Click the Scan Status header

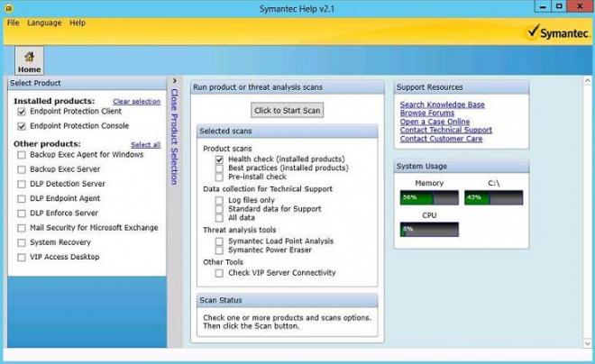[x=288, y=300]
